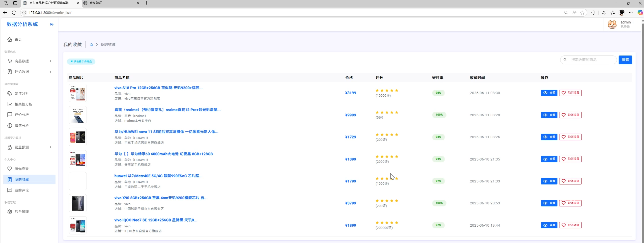
Task: Click the 我的收藏 bookmark icon in sidebar
Action: tap(10, 179)
